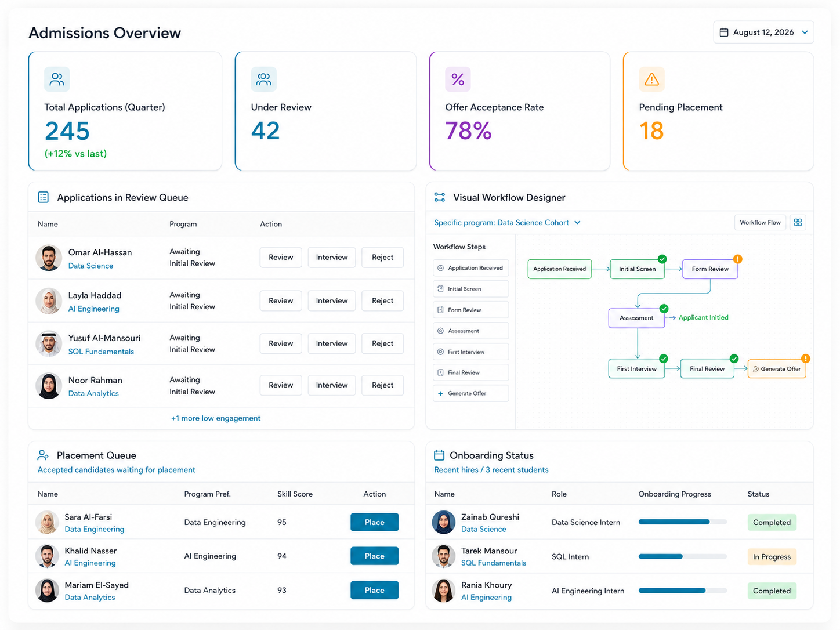The image size is (840, 630).
Task: Select the First Interview workflow step item
Action: 471,352
